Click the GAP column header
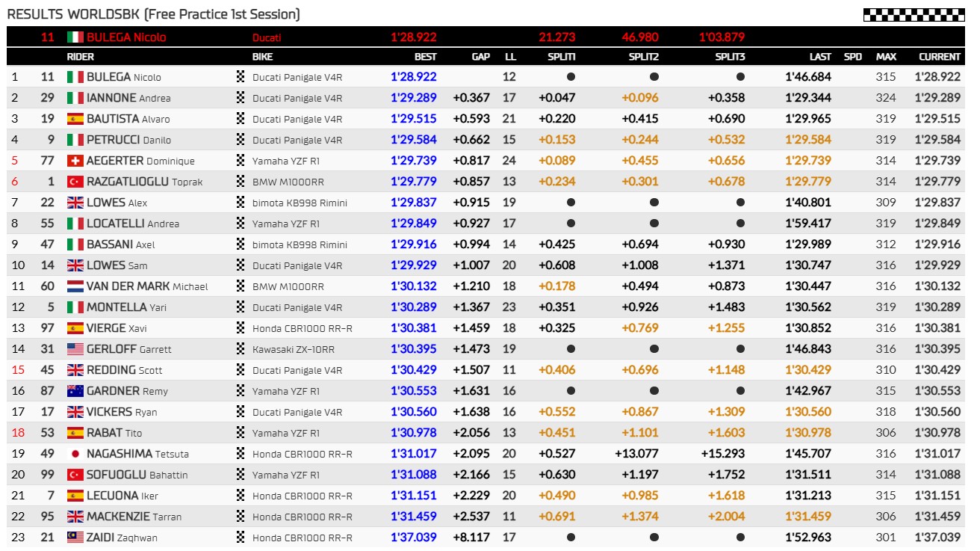This screenshot has height=551, width=980. 481,57
